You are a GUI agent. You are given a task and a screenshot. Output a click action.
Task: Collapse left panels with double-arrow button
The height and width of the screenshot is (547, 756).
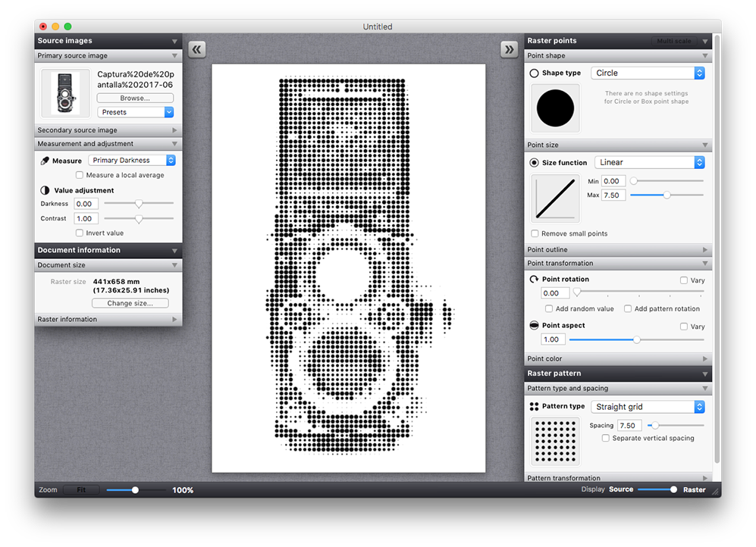pyautogui.click(x=196, y=49)
